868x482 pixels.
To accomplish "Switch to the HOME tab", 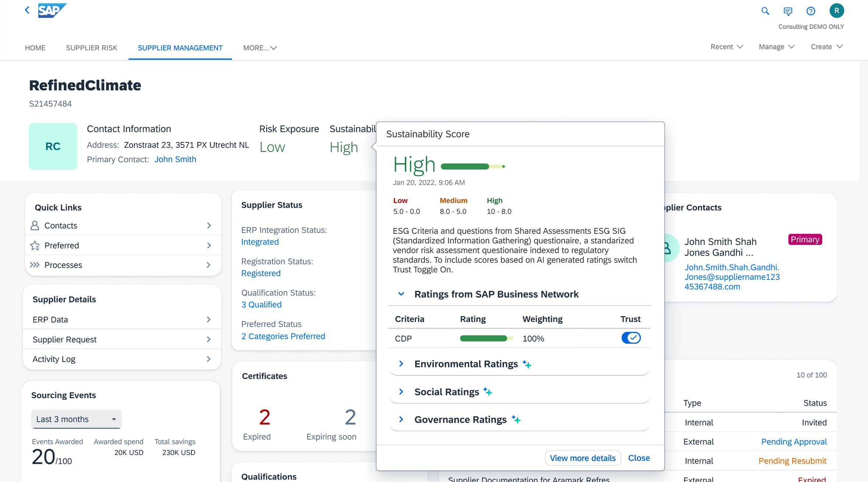I will click(x=35, y=48).
